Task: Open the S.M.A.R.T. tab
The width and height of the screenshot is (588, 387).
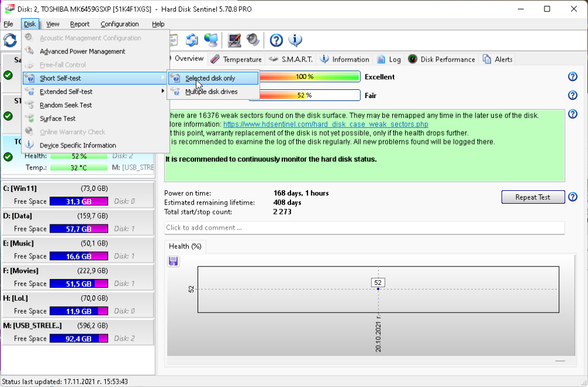Action: click(291, 59)
